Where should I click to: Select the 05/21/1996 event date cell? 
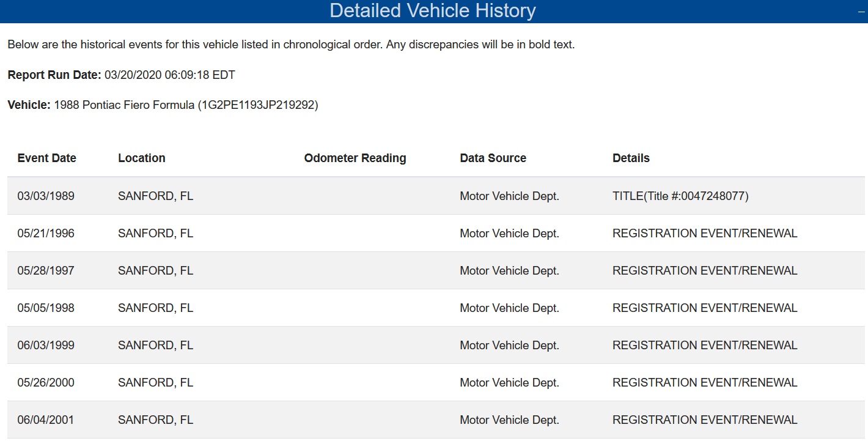click(x=46, y=234)
